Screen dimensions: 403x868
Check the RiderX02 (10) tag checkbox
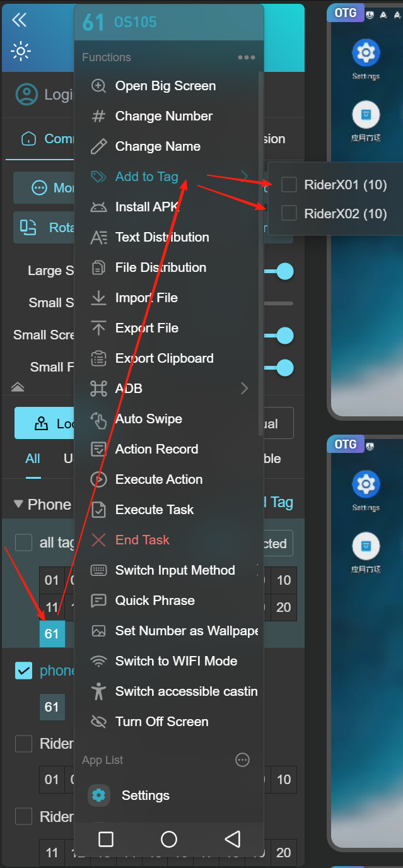pyautogui.click(x=289, y=213)
